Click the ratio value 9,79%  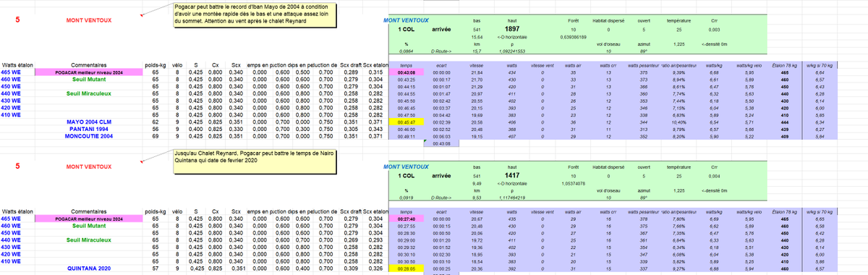(x=678, y=130)
